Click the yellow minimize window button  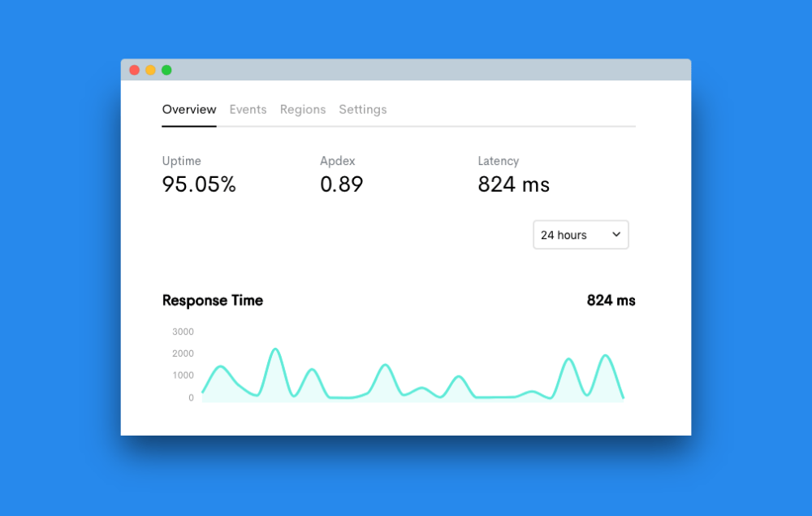(x=151, y=70)
